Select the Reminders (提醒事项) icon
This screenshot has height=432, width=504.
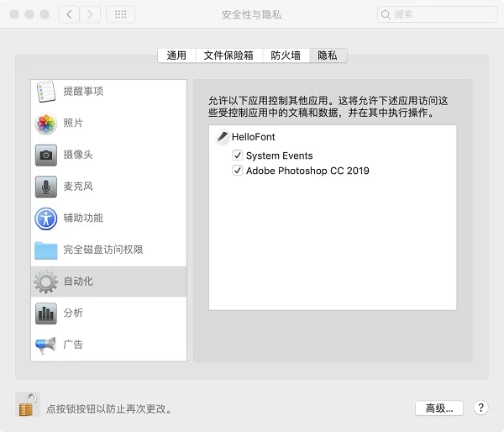point(46,92)
